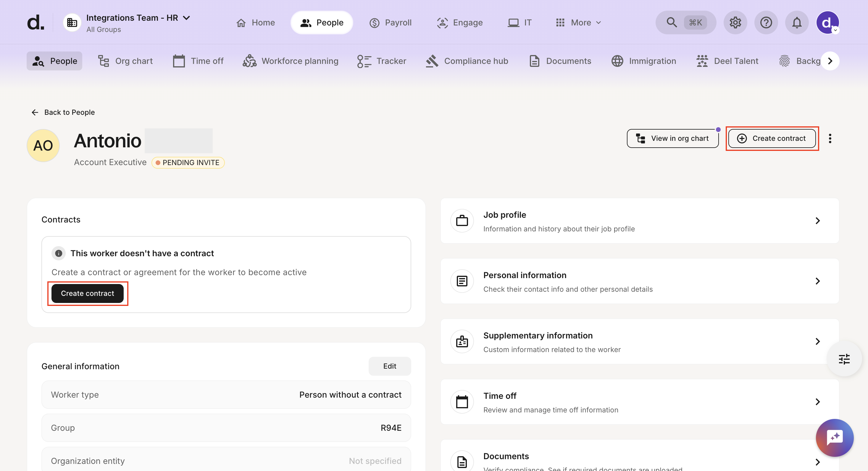Image resolution: width=868 pixels, height=471 pixels.
Task: Click Supplementary information badge icon
Action: [x=462, y=342]
